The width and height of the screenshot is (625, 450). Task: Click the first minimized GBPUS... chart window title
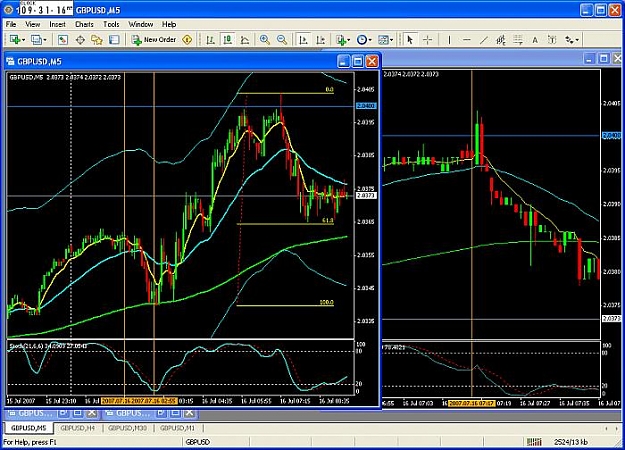35,413
